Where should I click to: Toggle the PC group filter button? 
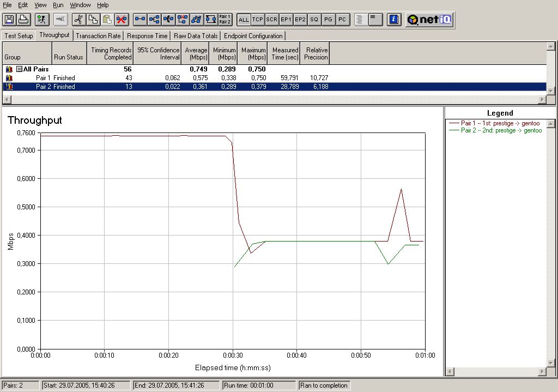click(x=342, y=20)
